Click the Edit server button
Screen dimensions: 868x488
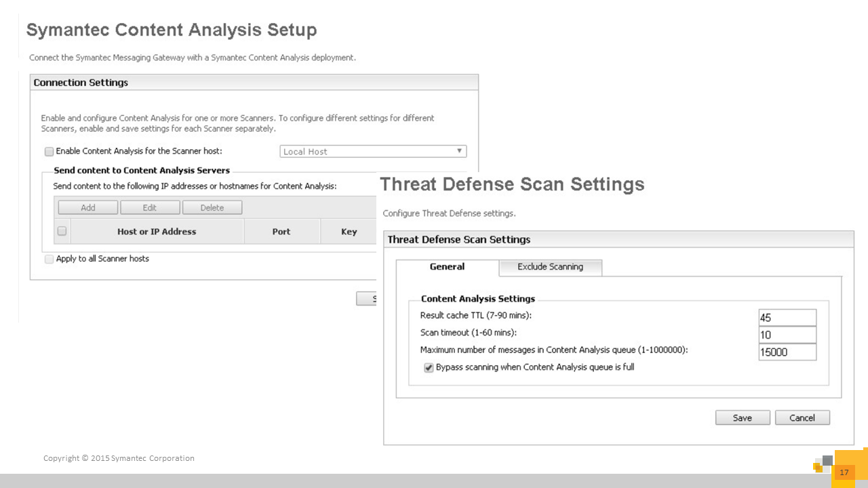pyautogui.click(x=150, y=207)
